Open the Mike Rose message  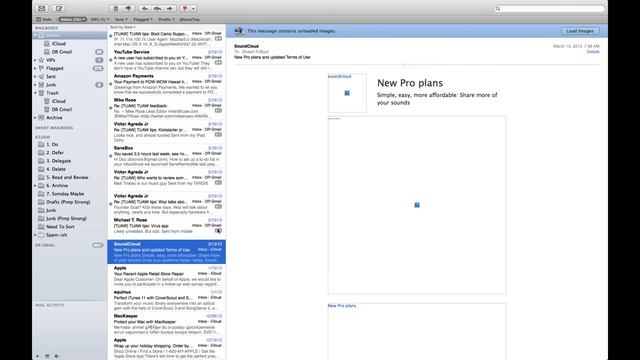click(167, 108)
